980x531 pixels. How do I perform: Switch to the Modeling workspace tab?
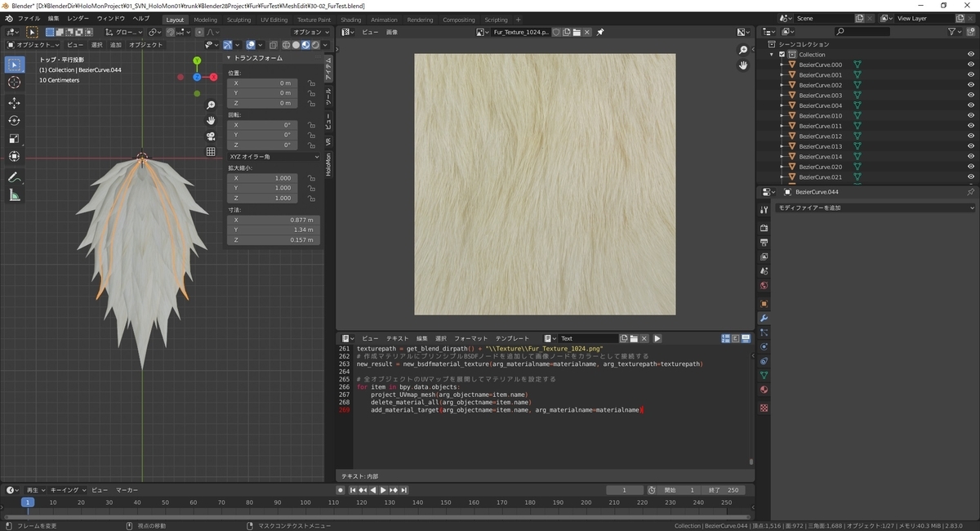206,20
